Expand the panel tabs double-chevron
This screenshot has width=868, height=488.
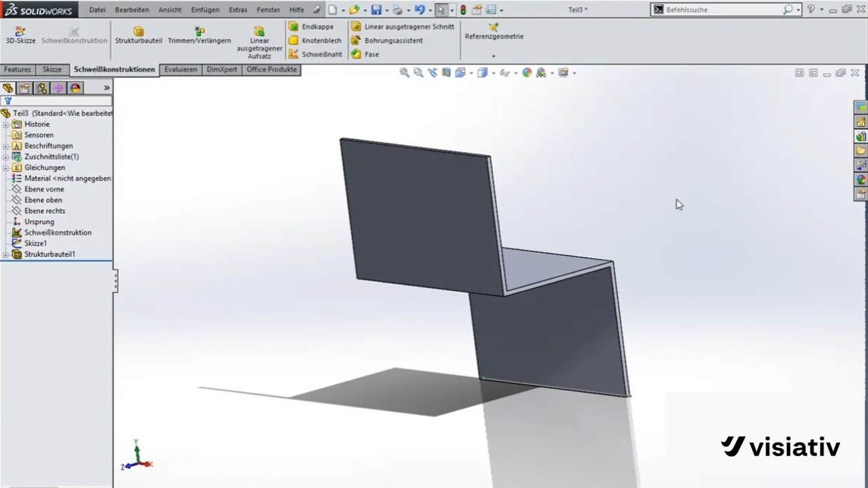[x=106, y=88]
